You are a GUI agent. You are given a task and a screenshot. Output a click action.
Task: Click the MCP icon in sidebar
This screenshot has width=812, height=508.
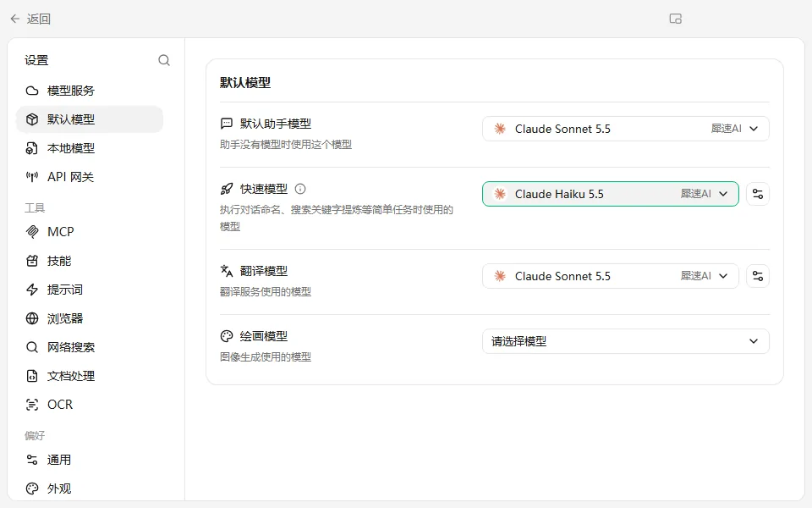pyautogui.click(x=32, y=232)
